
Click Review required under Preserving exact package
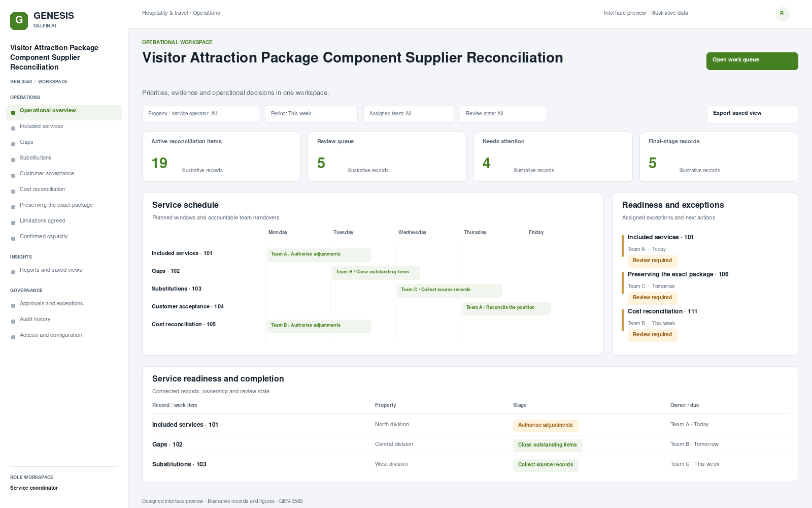[x=652, y=298]
